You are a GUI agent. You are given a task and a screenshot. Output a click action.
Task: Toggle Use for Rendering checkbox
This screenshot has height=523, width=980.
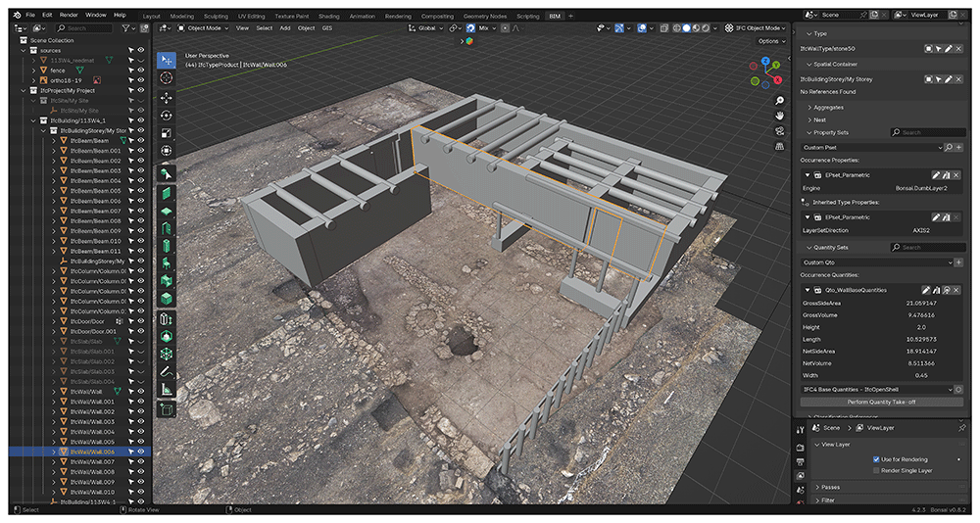pyautogui.click(x=876, y=459)
